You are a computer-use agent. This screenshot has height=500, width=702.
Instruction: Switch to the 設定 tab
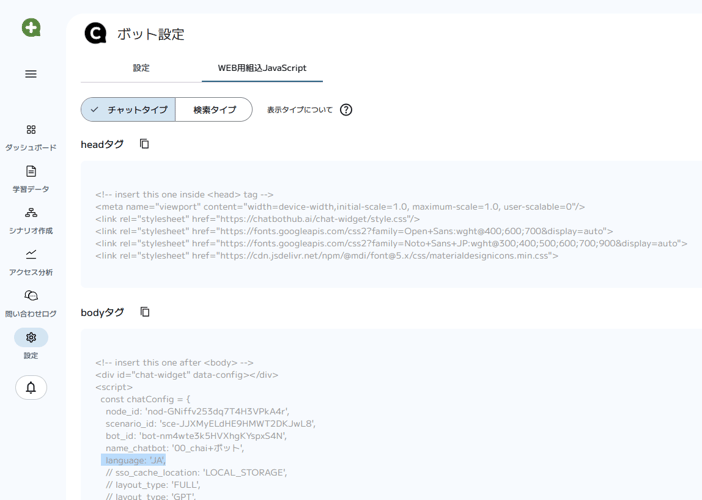pyautogui.click(x=141, y=68)
